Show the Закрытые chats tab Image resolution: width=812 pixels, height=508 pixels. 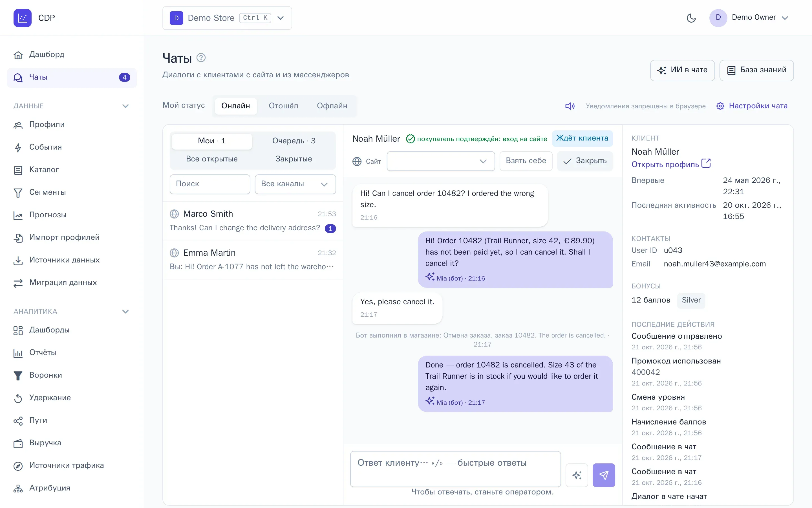click(x=294, y=159)
